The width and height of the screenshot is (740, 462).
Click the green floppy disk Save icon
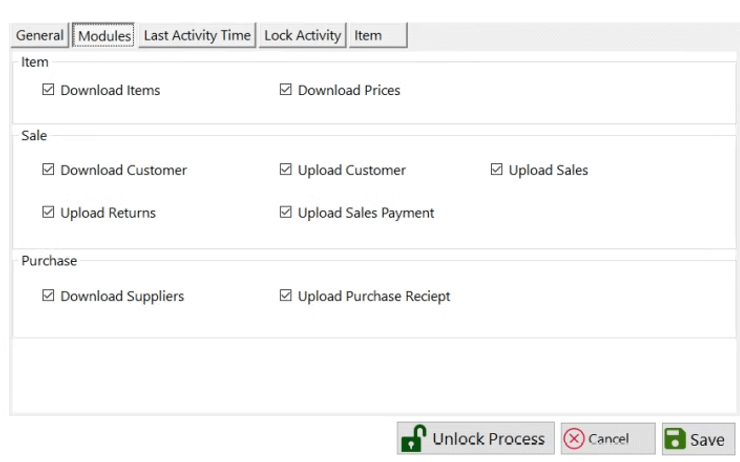pos(675,439)
